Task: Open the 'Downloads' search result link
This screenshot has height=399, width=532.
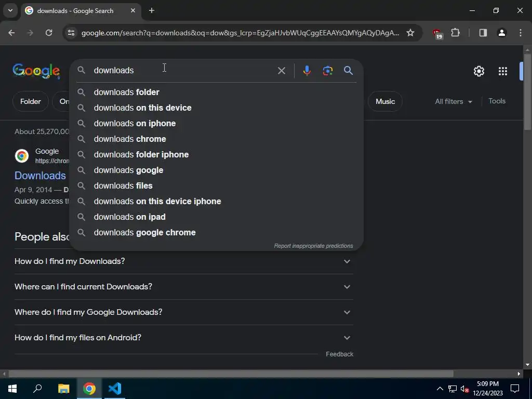Action: point(40,176)
